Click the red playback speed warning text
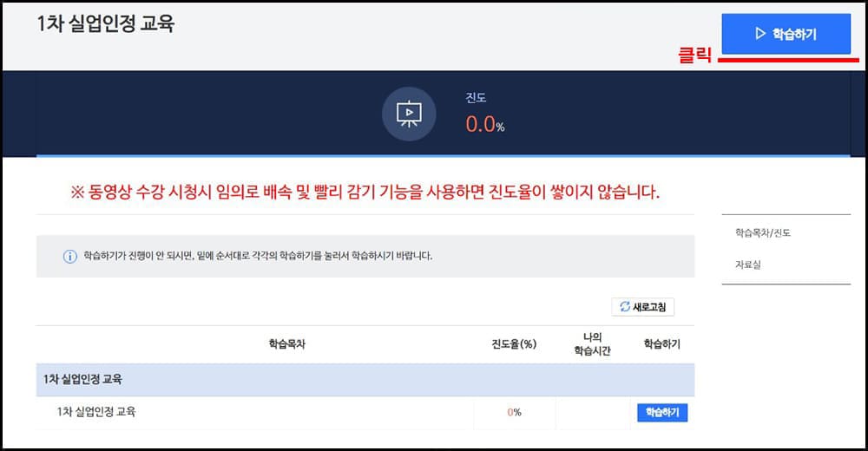This screenshot has height=451, width=868. [365, 192]
